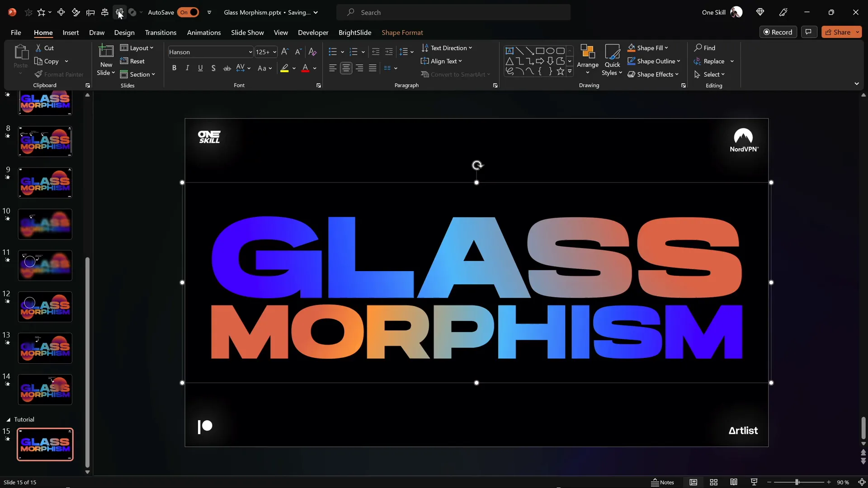Click the Increase Font Size icon
The image size is (868, 488).
[284, 52]
